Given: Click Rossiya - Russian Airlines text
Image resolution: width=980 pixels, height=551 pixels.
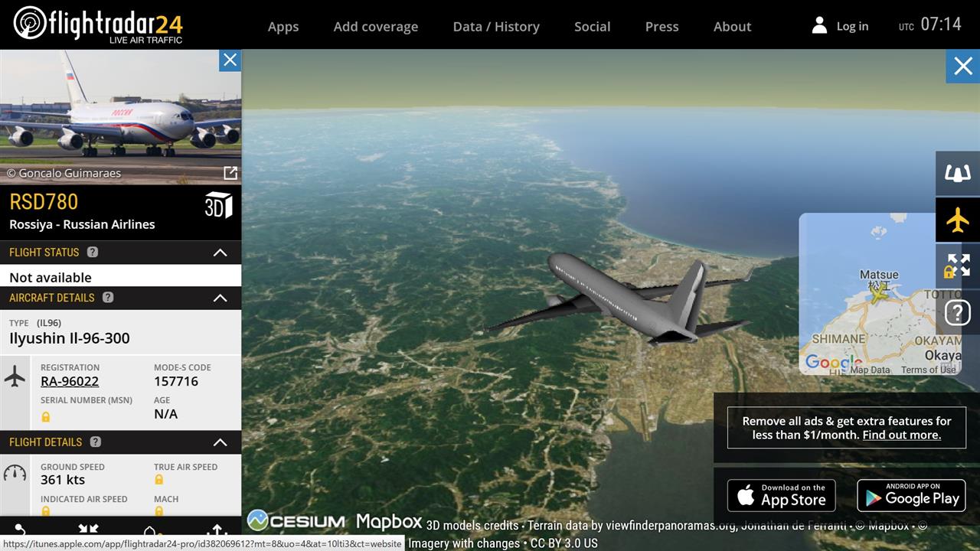Looking at the screenshot, I should point(82,224).
